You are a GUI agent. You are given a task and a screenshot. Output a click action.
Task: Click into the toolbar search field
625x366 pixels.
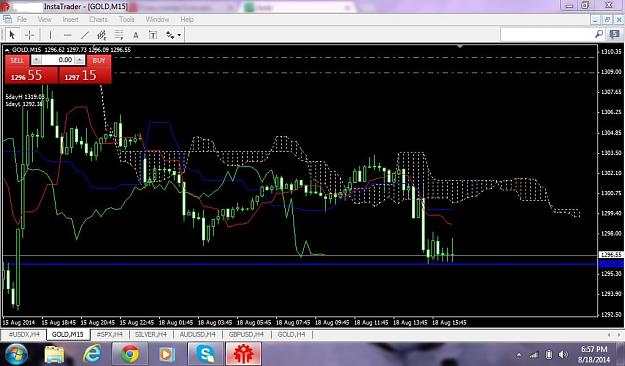click(547, 34)
